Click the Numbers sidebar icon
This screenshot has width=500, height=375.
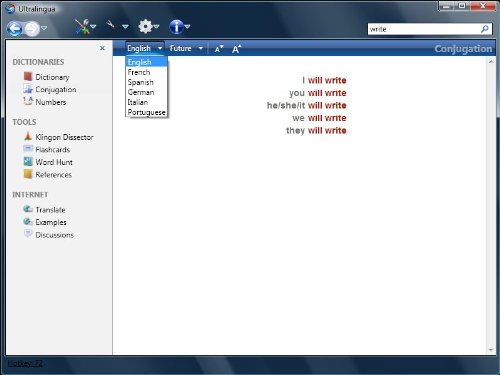(x=28, y=101)
